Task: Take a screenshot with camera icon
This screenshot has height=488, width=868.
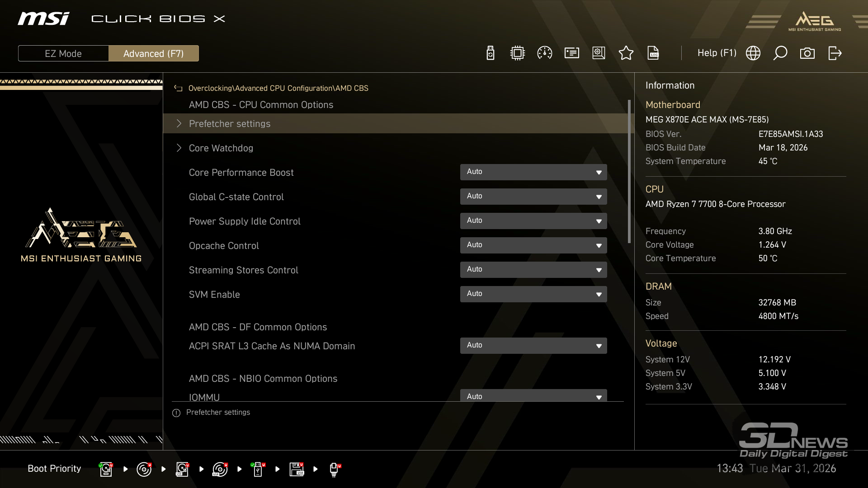Action: (x=807, y=53)
